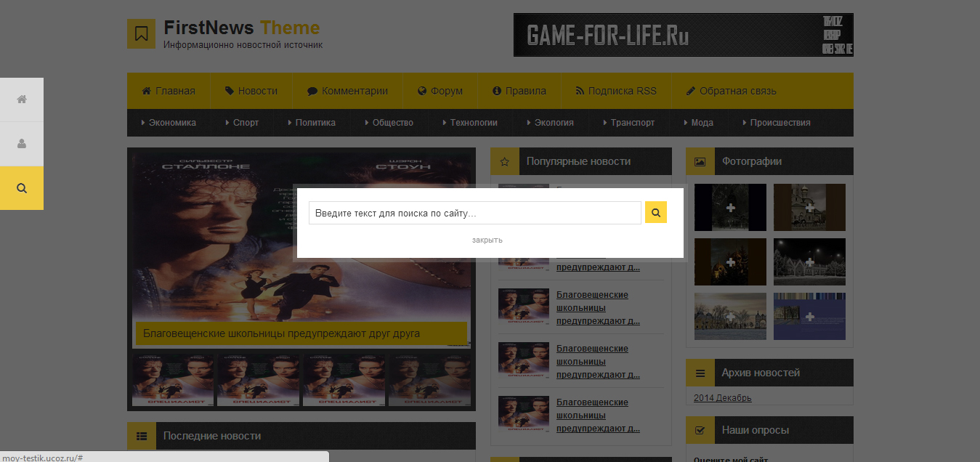
Task: Open first photo thumbnail in Фотографии
Action: 730,207
